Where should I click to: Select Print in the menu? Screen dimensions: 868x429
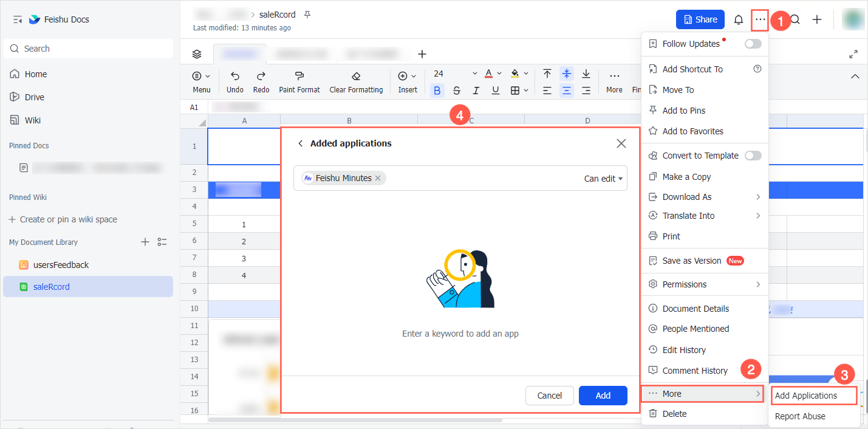tap(705, 236)
